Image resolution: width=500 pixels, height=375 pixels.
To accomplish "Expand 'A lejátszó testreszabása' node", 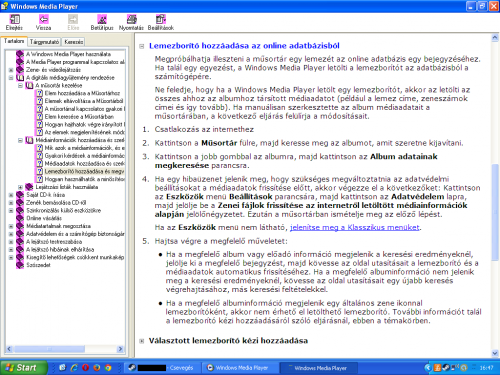I will tap(11, 242).
